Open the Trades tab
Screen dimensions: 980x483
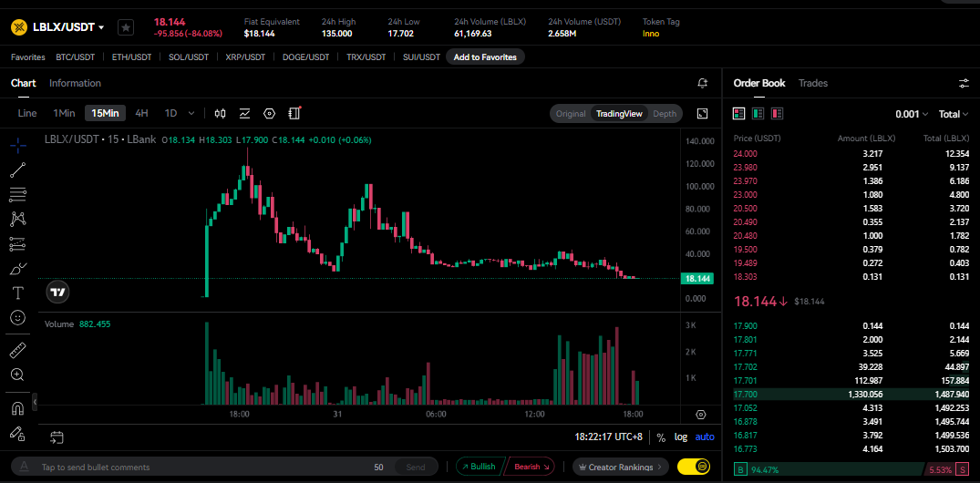point(813,83)
